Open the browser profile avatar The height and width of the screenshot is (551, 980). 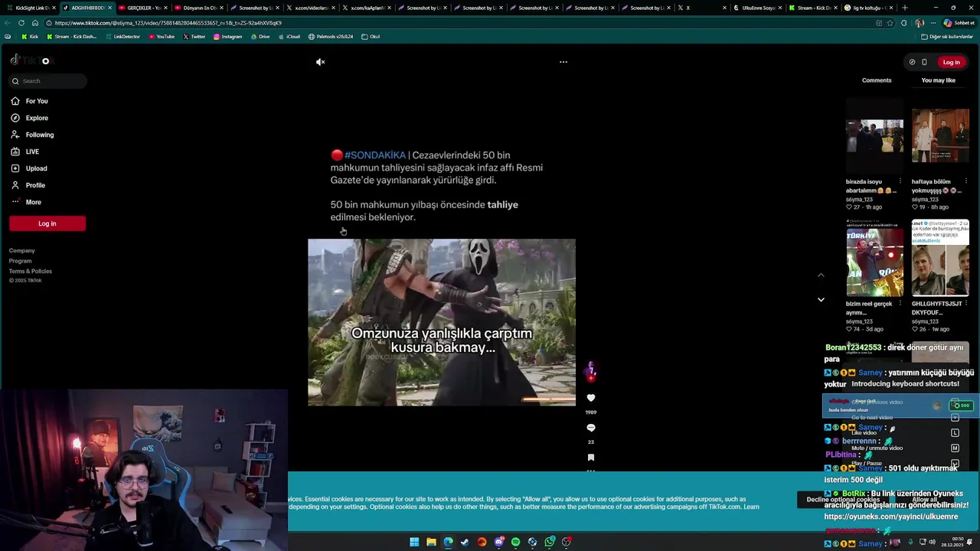pyautogui.click(x=919, y=23)
